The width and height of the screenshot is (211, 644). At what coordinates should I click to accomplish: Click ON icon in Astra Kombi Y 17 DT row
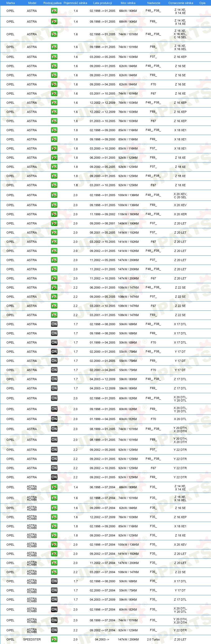point(54,590)
